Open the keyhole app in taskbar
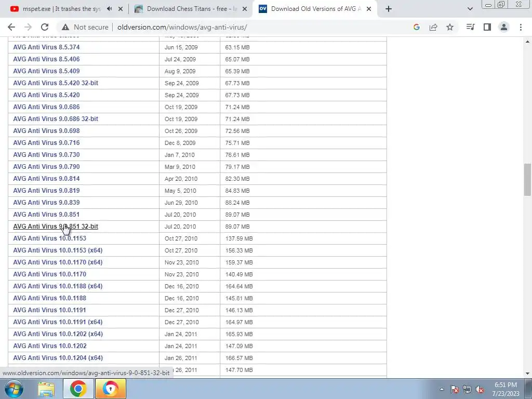This screenshot has height=399, width=532. click(x=110, y=389)
